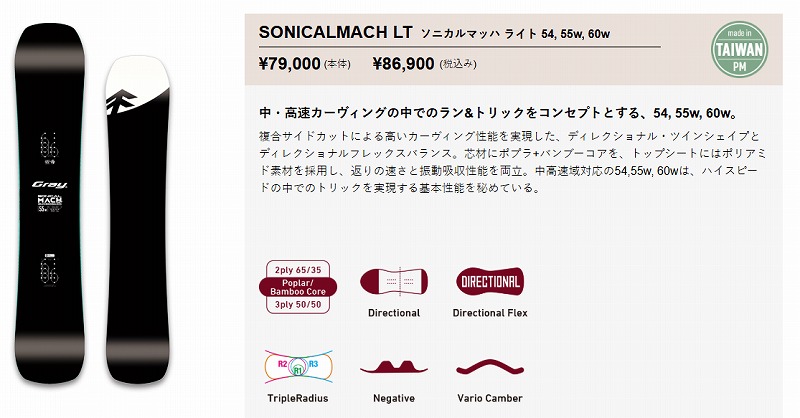Select the Poplar/Bamboo Core icon
This screenshot has height=418, width=800.
pyautogui.click(x=298, y=287)
